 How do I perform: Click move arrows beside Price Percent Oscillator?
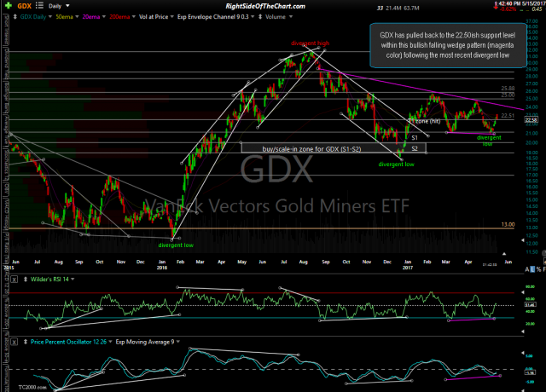pos(26,342)
